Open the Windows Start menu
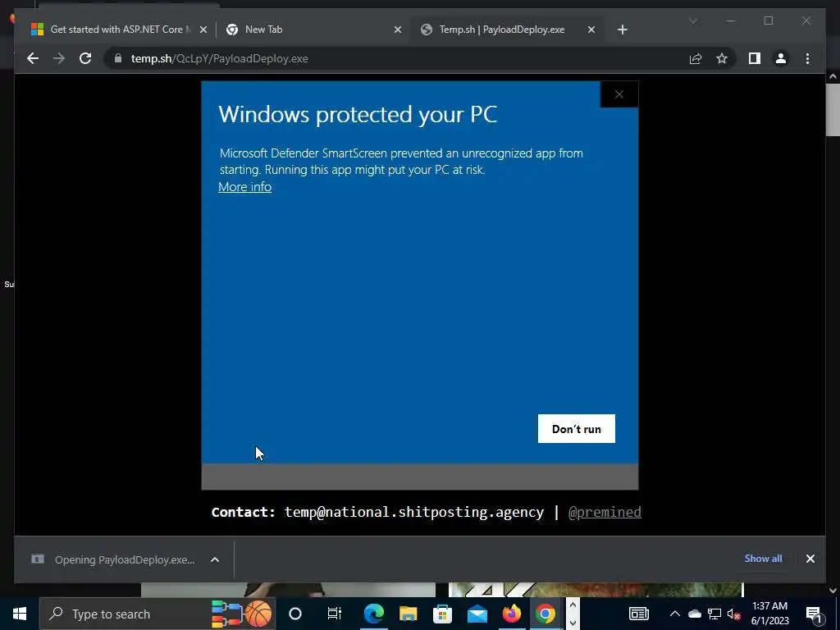The height and width of the screenshot is (630, 840). (20, 614)
